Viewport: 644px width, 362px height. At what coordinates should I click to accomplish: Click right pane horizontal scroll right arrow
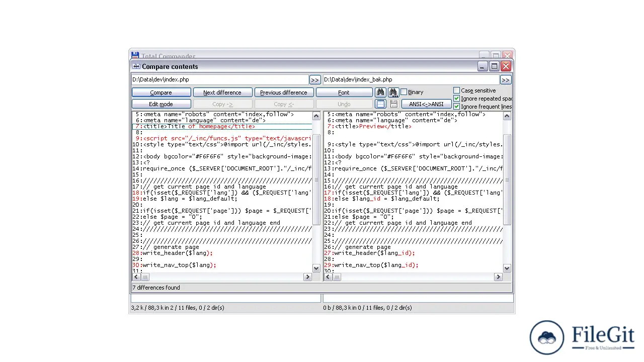[x=498, y=277]
